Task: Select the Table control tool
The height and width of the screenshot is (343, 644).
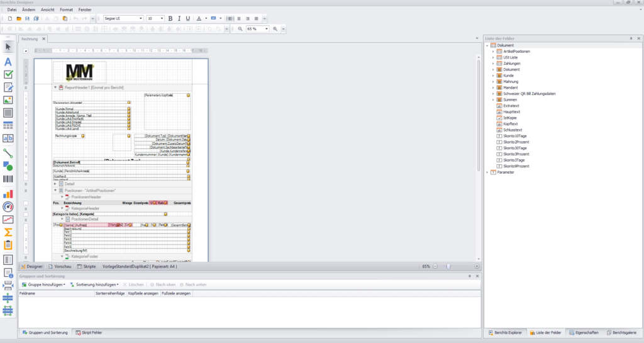Action: (8, 125)
